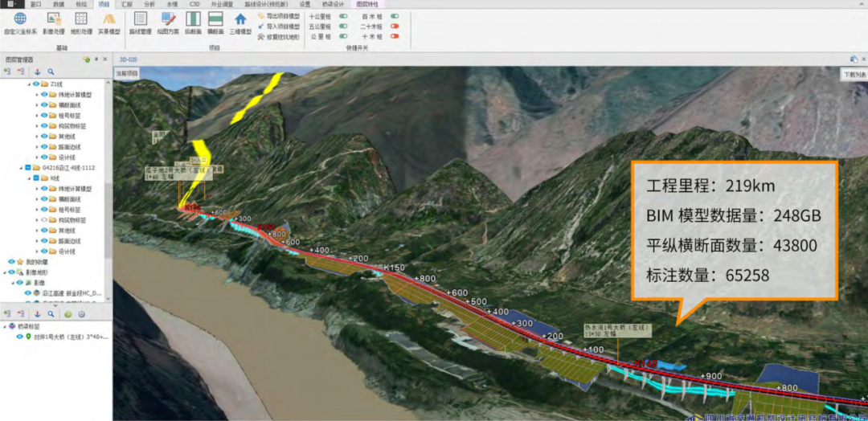
Task: Click the 影像处理 image processing icon
Action: (55, 22)
